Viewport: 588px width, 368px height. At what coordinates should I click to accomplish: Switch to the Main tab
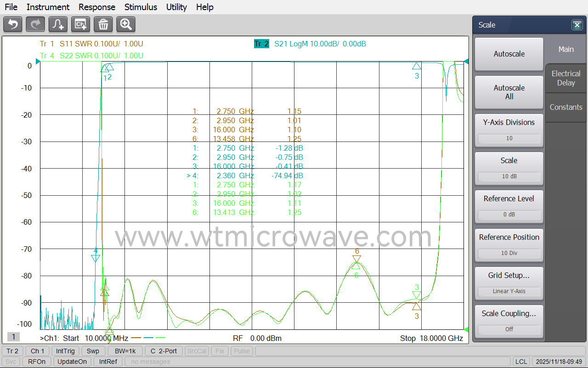565,49
